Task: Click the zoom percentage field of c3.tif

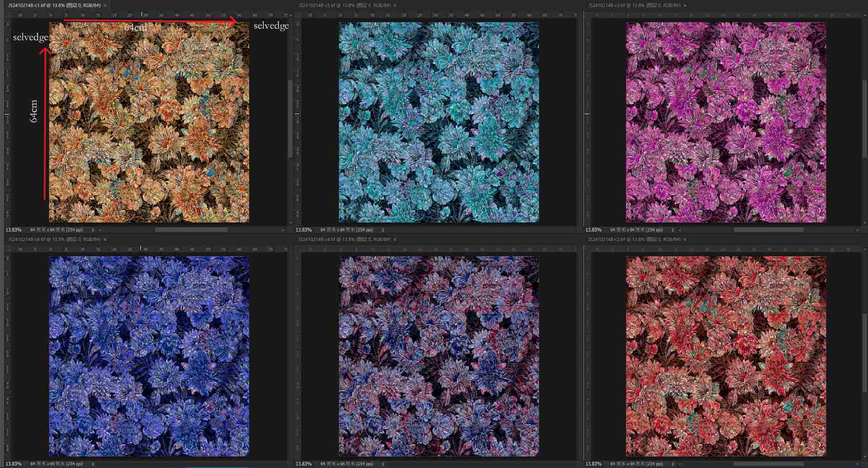Action: click(593, 230)
